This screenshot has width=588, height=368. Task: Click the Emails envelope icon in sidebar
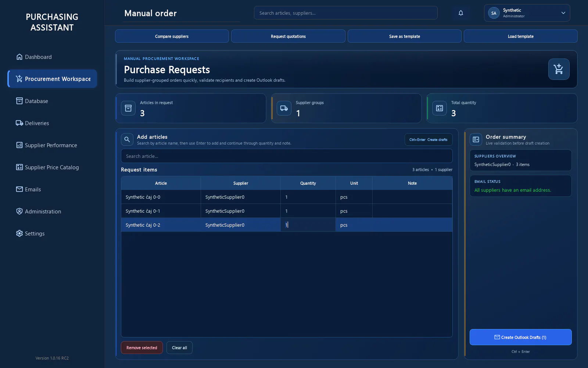point(19,189)
